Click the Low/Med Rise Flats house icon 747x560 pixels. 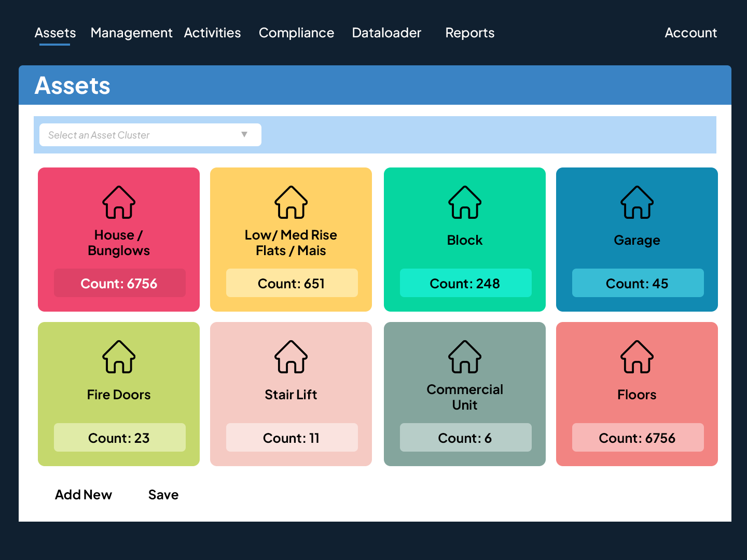[x=291, y=202]
